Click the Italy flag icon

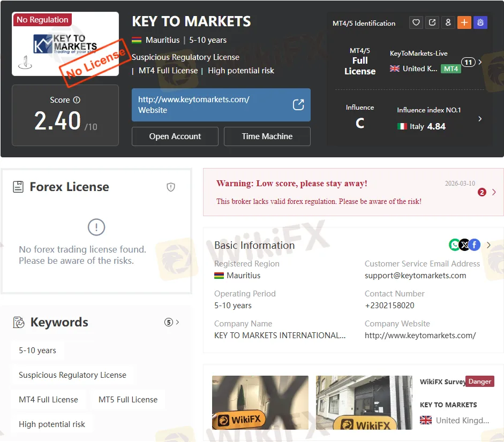(x=402, y=126)
